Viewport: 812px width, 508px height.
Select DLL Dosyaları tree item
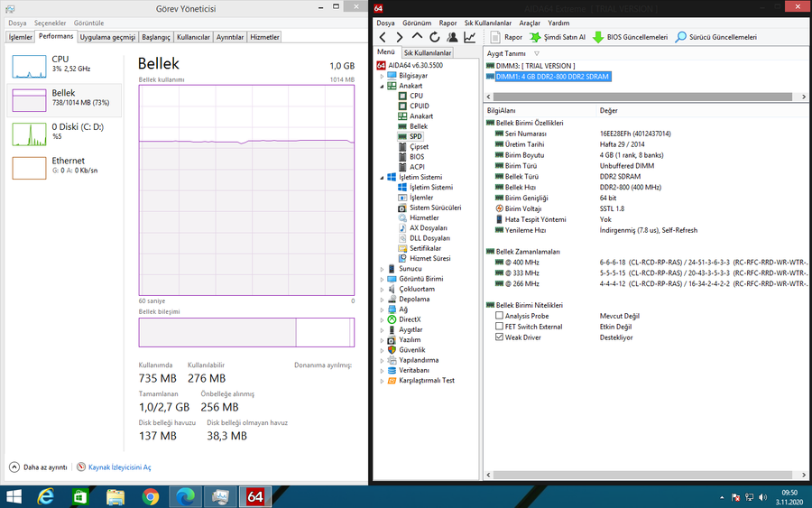click(429, 238)
